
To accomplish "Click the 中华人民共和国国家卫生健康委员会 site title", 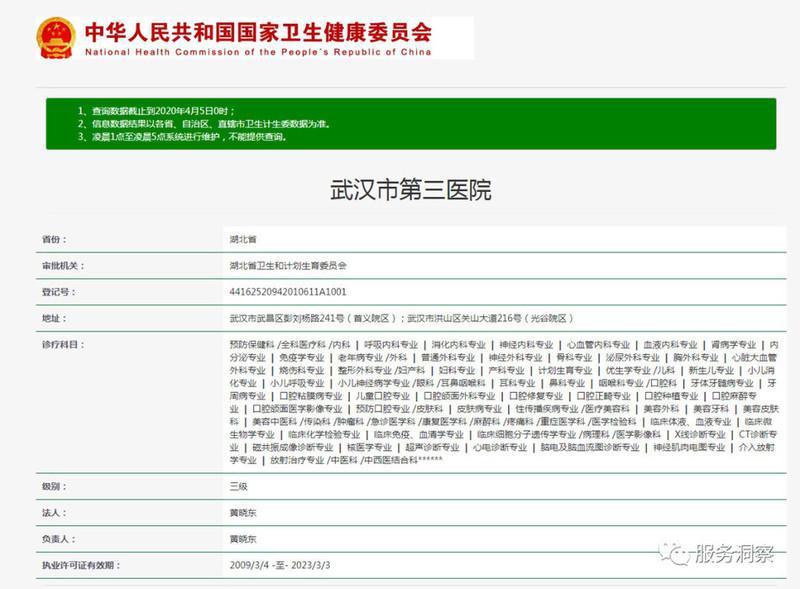I will [x=258, y=31].
